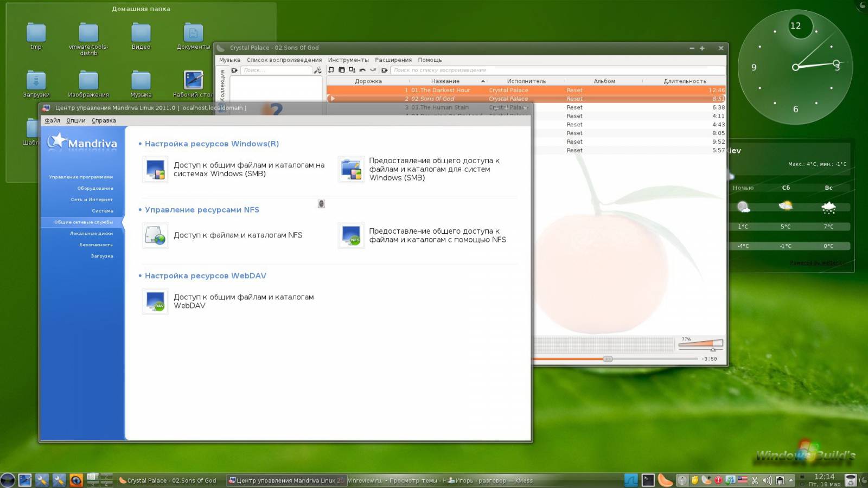Click the Исполнитель column header

(x=526, y=81)
